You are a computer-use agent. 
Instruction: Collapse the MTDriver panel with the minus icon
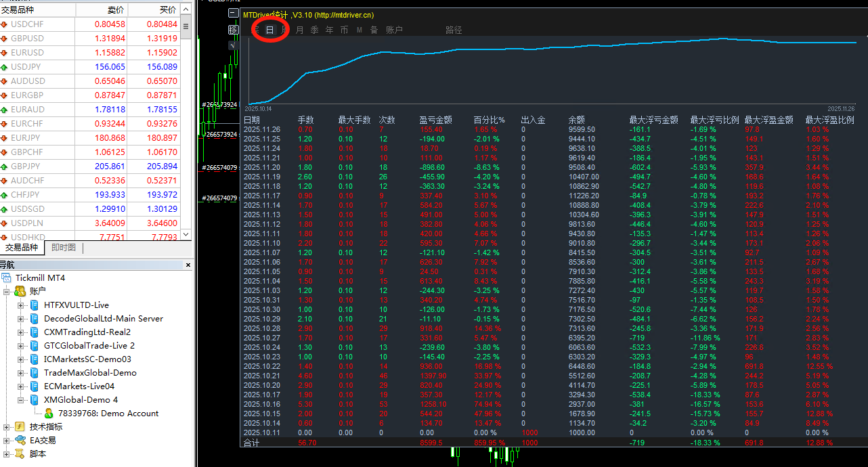(233, 14)
